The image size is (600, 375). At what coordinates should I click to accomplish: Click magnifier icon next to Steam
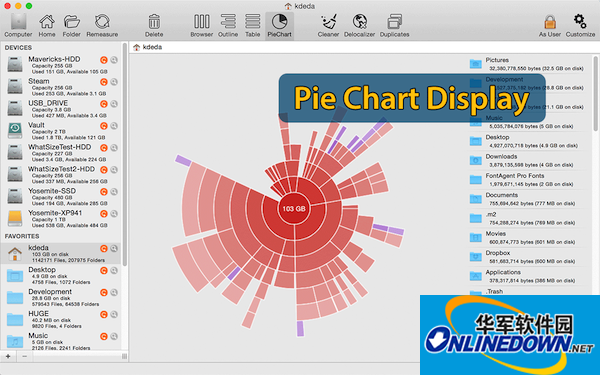point(114,82)
